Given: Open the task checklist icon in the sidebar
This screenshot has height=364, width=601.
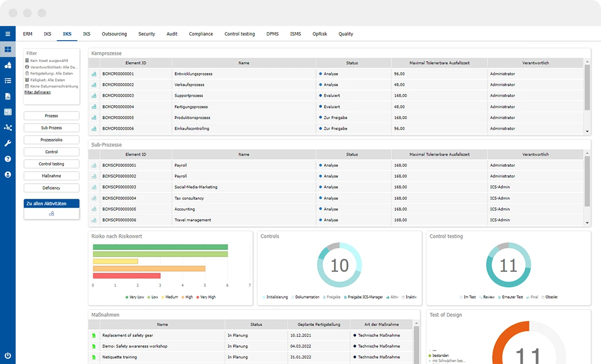Looking at the screenshot, I should coord(8,81).
